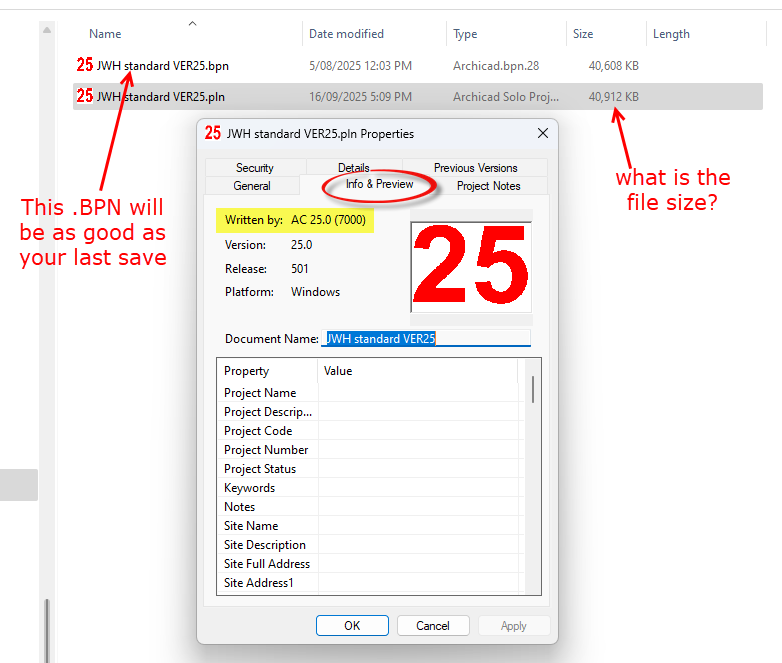Select the Keywords property row
Image resolution: width=782 pixels, height=663 pixels.
click(x=370, y=487)
